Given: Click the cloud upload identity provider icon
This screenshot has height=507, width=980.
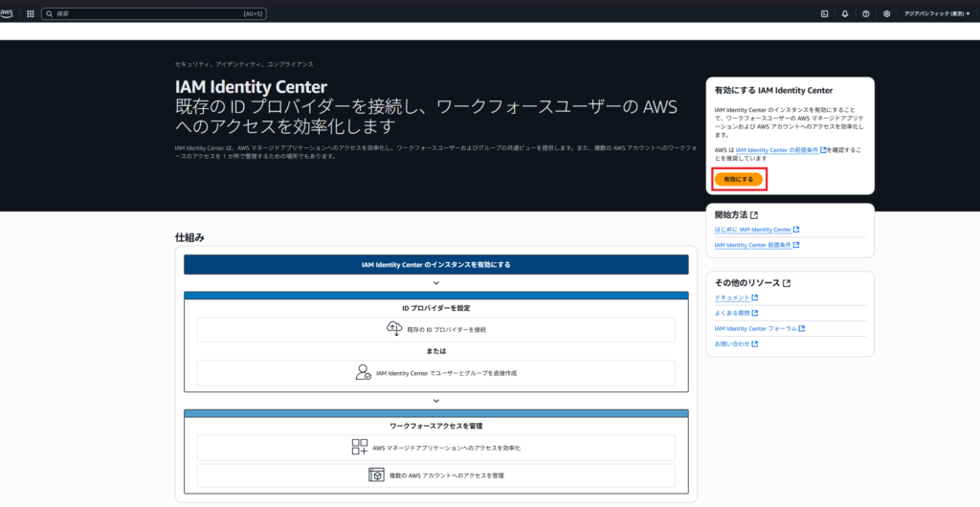Looking at the screenshot, I should [394, 329].
